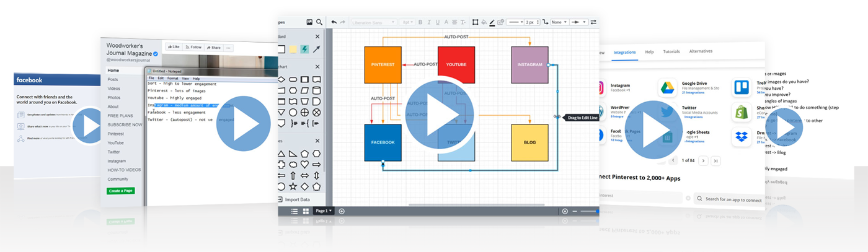Click the add page plus icon
The image size is (868, 252).
[x=342, y=211]
